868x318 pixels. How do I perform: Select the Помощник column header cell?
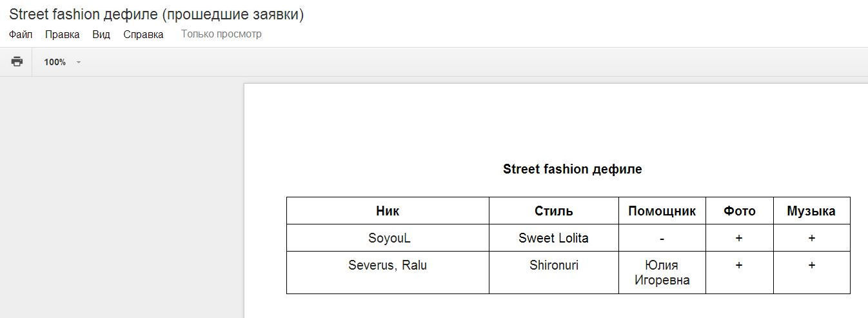(662, 211)
